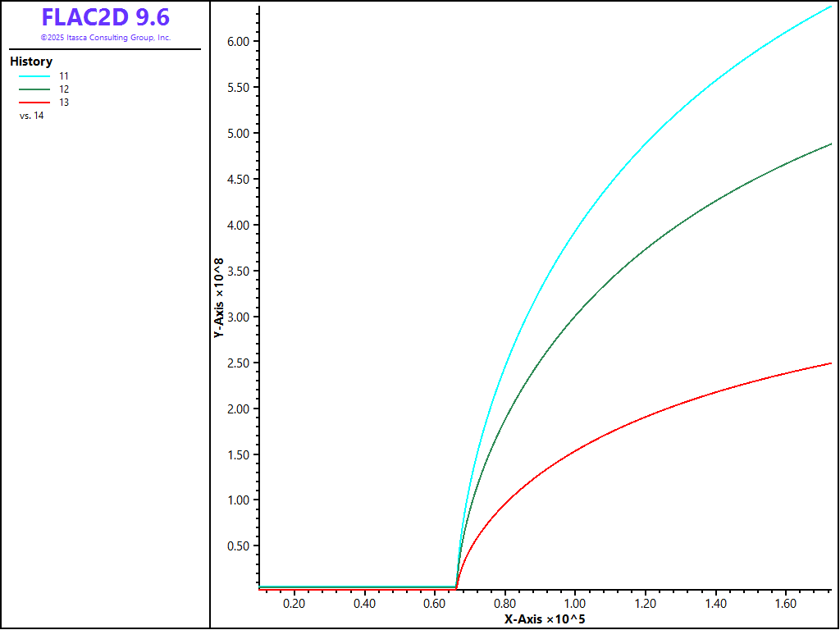Click the point where the curves start rising
The height and width of the screenshot is (630, 840).
pos(457,586)
